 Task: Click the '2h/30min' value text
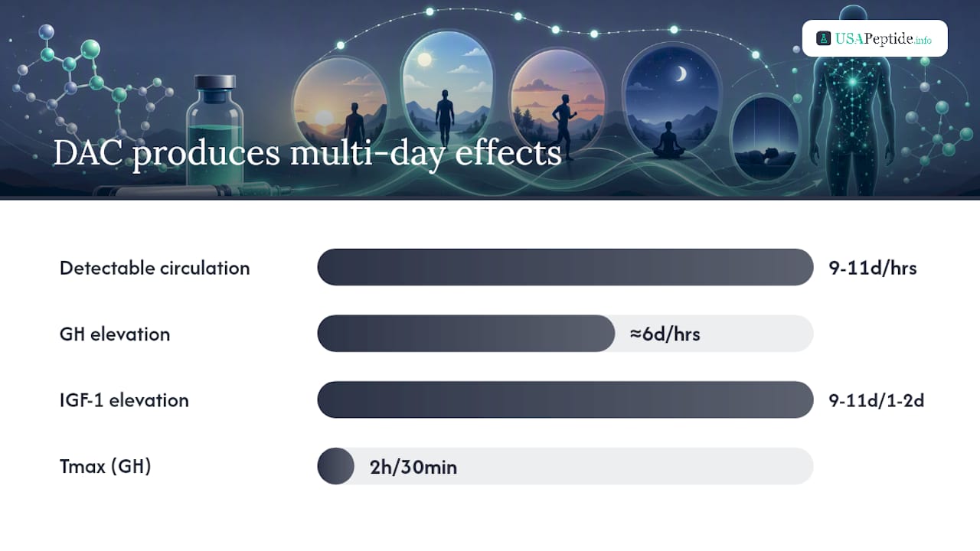[413, 467]
